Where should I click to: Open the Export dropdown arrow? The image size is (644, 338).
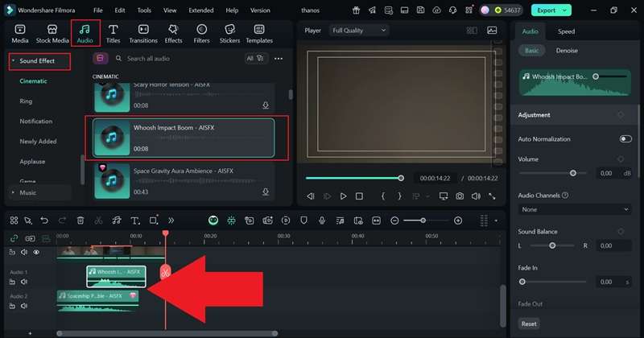tap(565, 10)
